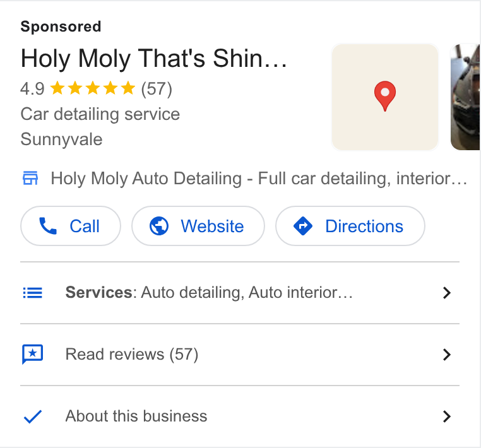Open the car photo thumbnail

465,97
